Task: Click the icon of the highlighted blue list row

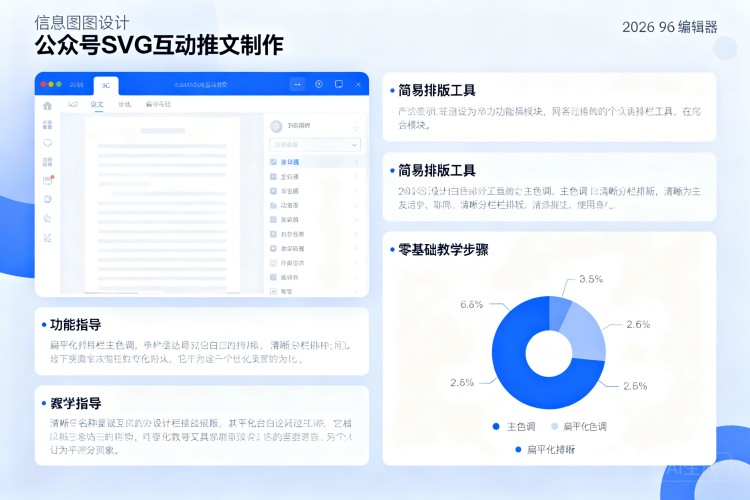Action: [274, 162]
